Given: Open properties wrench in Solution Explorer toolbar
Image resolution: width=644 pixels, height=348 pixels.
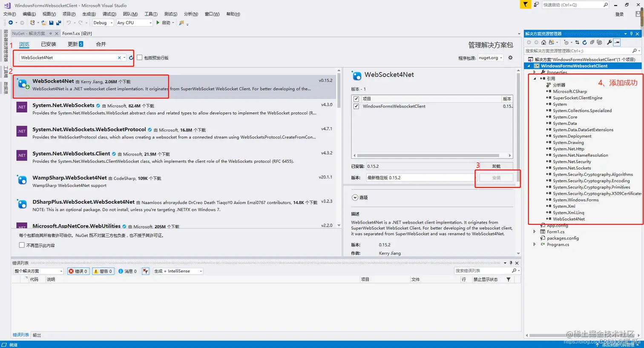Looking at the screenshot, I should coord(609,42).
